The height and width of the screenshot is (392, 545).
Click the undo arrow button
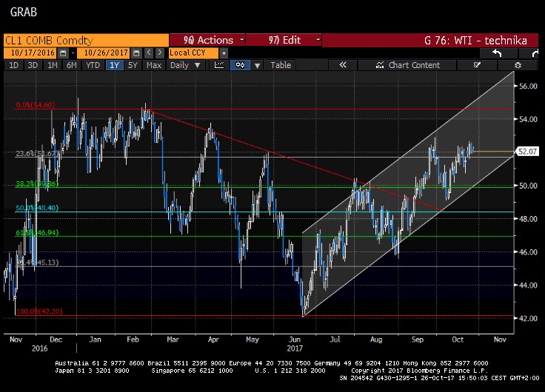495,53
